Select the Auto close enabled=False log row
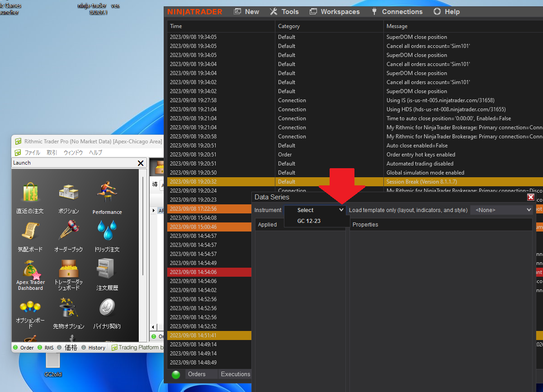 click(x=355, y=146)
